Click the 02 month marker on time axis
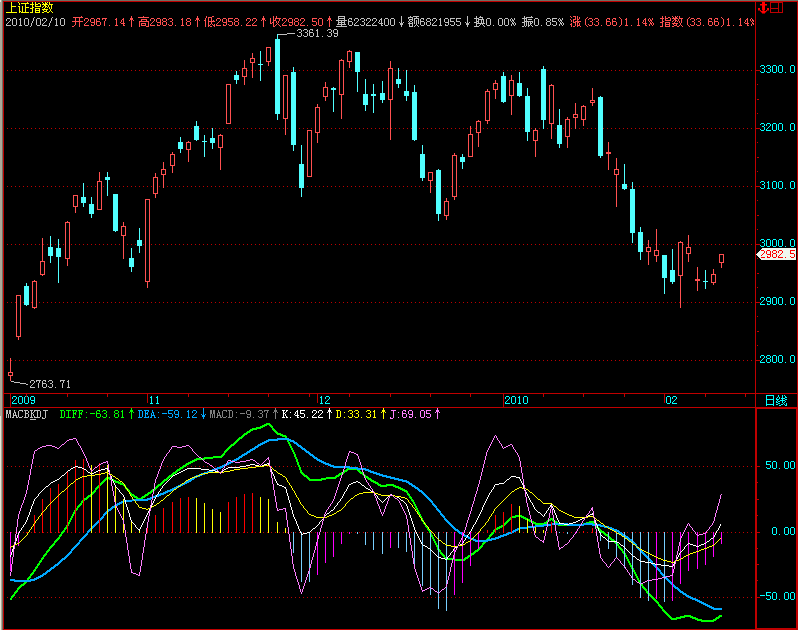Viewport: 798px width, 630px height. coord(671,400)
